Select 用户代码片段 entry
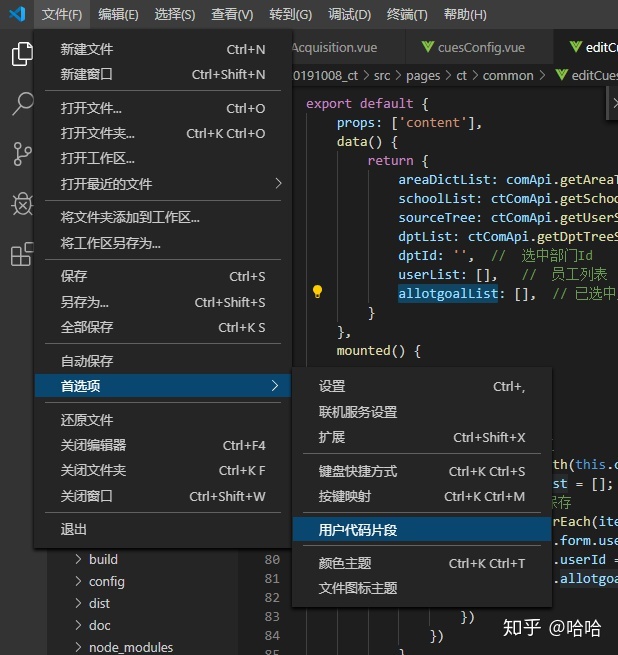Image resolution: width=618 pixels, height=655 pixels. tap(422, 530)
